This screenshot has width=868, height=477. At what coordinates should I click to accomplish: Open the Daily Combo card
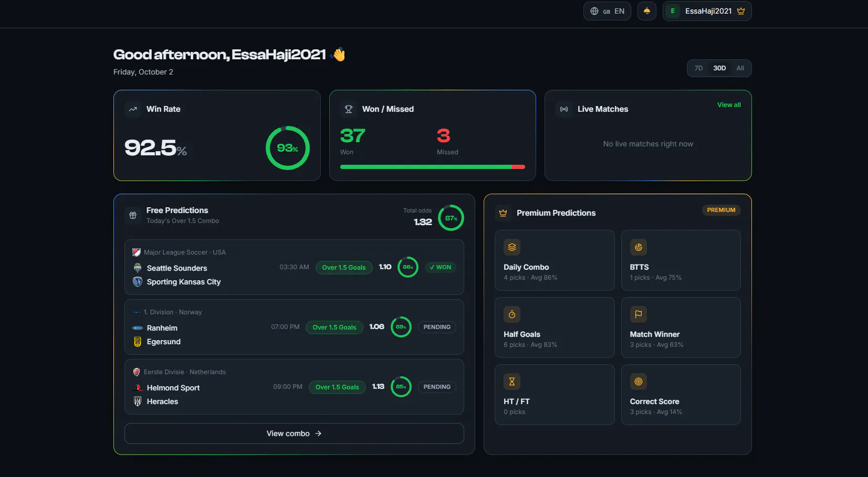[x=555, y=260]
